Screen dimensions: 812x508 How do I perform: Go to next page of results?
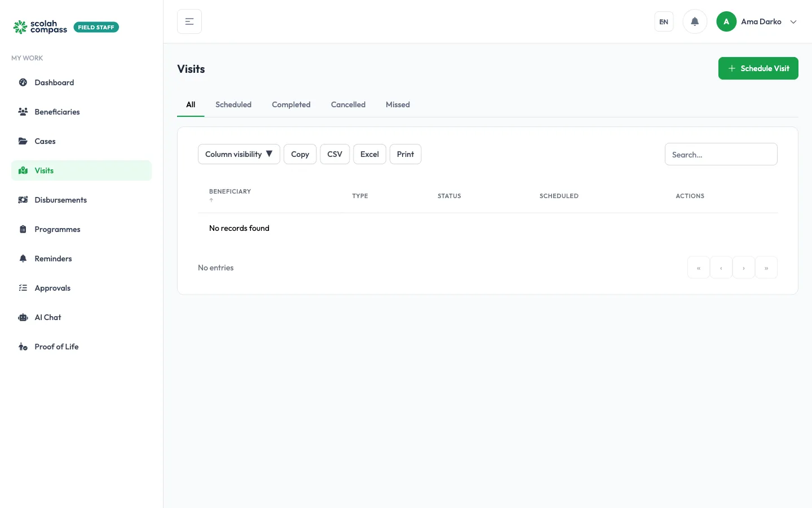744,268
